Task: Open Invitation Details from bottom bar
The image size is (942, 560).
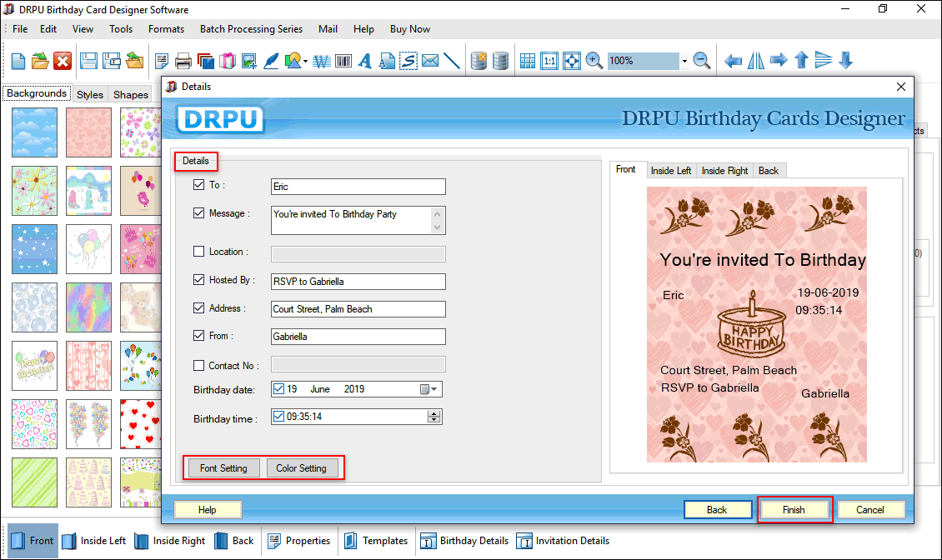Action: pos(563,541)
